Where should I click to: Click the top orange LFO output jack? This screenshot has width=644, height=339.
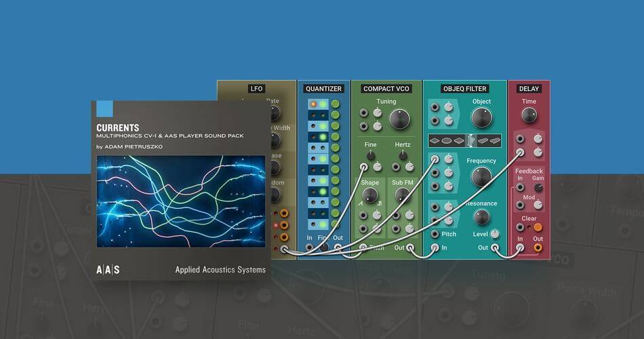(284, 214)
